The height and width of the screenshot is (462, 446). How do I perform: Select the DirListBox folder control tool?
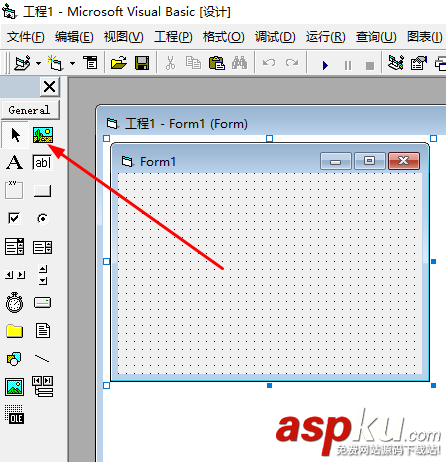coord(14,331)
